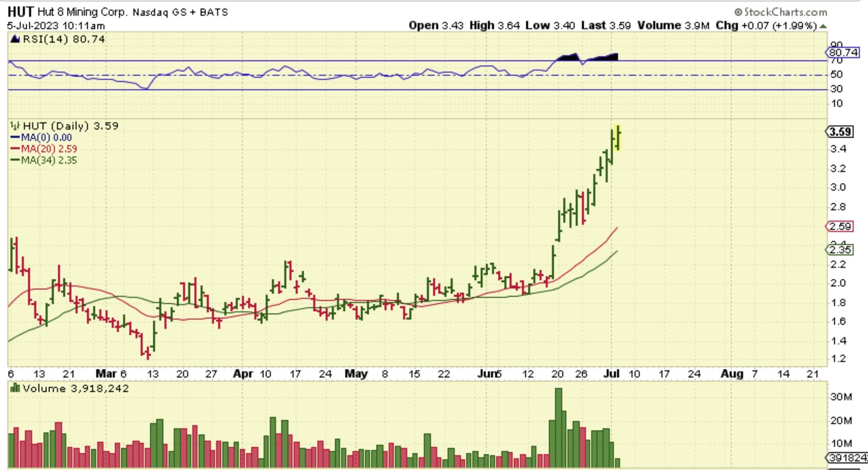
Task: Click the green up-arrow beside Chg +0.07
Action: 823,26
